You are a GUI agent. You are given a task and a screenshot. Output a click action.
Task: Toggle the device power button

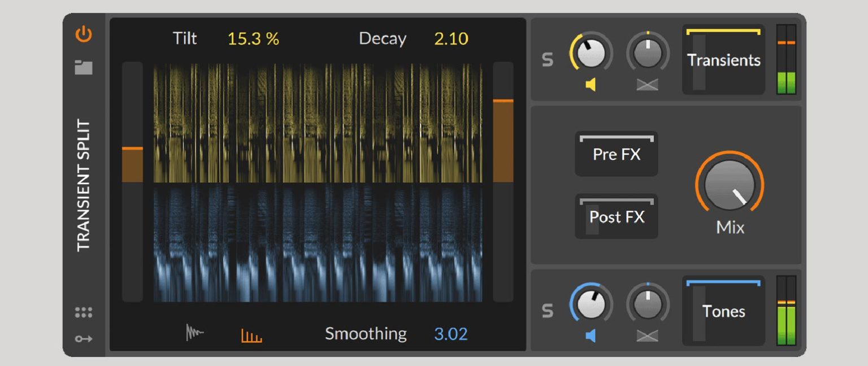[x=83, y=34]
